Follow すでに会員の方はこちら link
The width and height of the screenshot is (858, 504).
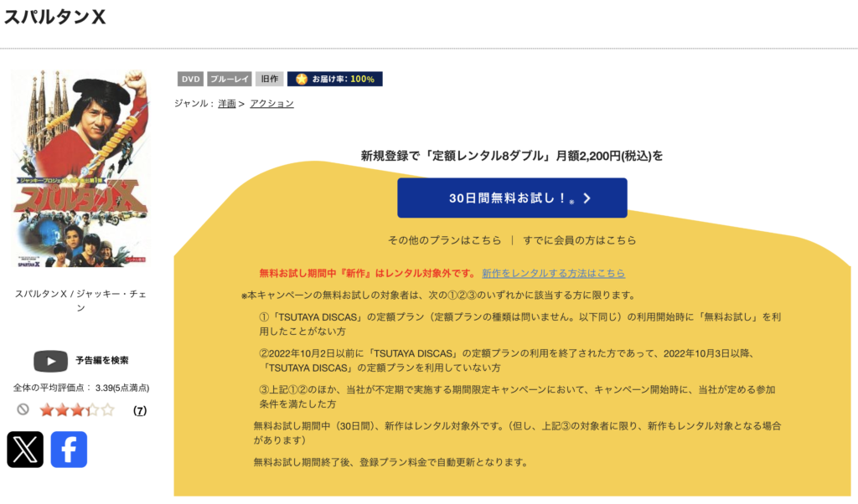click(579, 240)
